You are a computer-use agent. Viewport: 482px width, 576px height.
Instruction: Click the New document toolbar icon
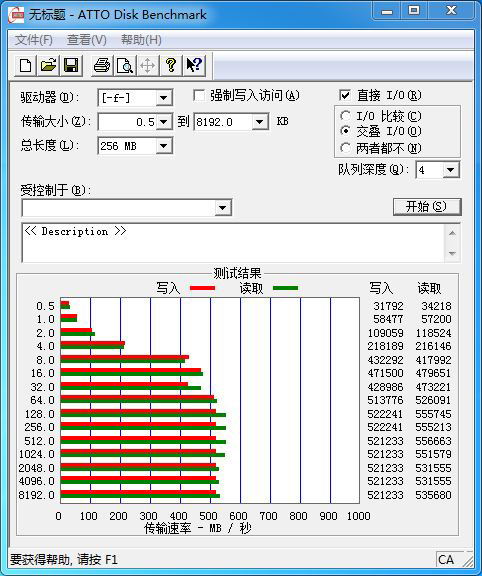(x=25, y=66)
